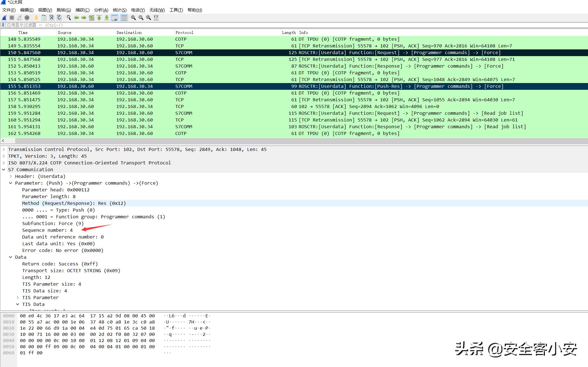Click the resize columns icon
Image resolution: width=588 pixels, height=367 pixels.
(x=156, y=18)
